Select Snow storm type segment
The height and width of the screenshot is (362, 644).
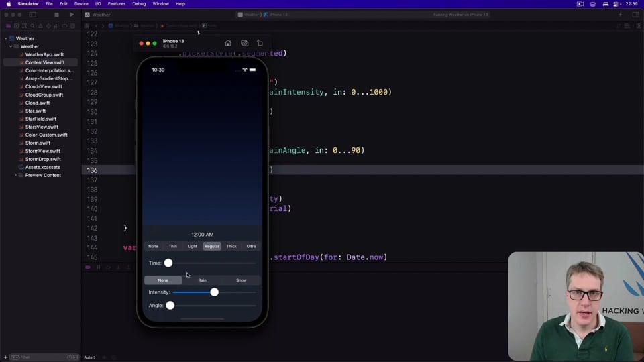coord(241,280)
